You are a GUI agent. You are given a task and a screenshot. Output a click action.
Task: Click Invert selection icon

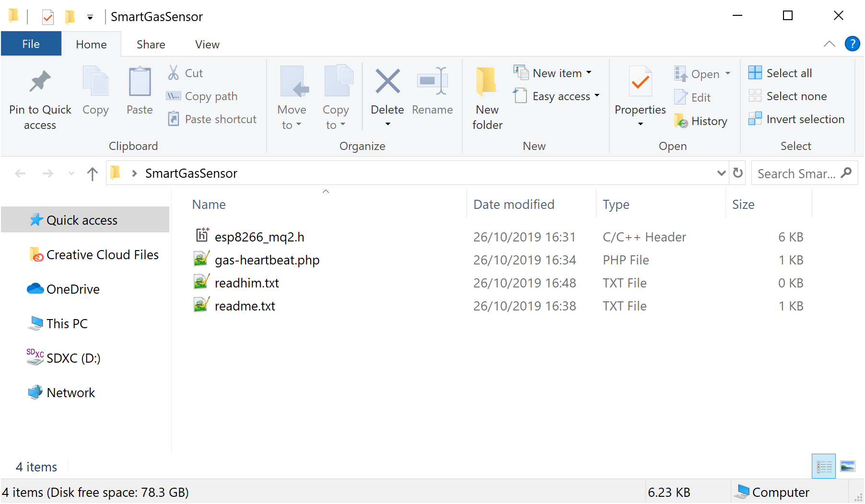tap(755, 119)
